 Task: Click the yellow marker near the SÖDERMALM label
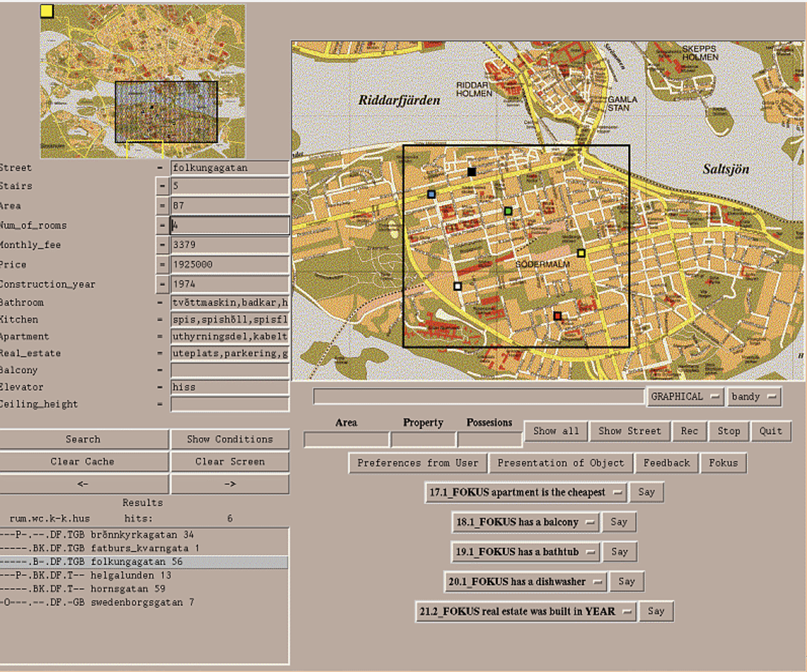(x=581, y=253)
